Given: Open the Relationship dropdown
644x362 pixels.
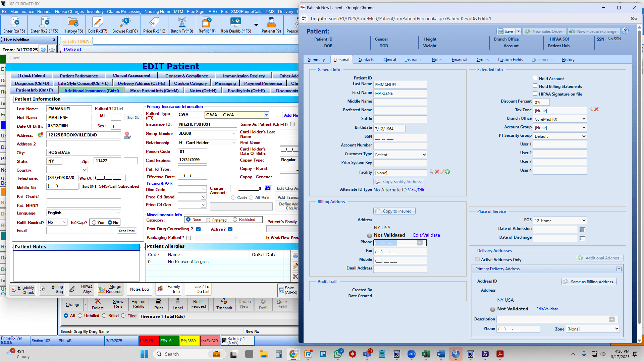Looking at the screenshot, I should click(x=234, y=143).
